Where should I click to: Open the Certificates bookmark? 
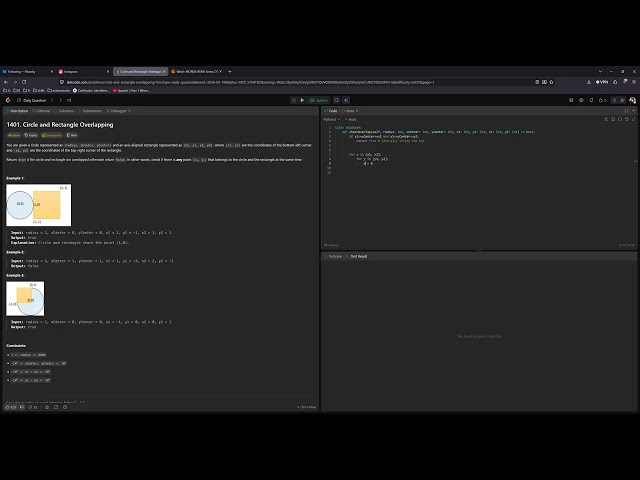coord(91,91)
